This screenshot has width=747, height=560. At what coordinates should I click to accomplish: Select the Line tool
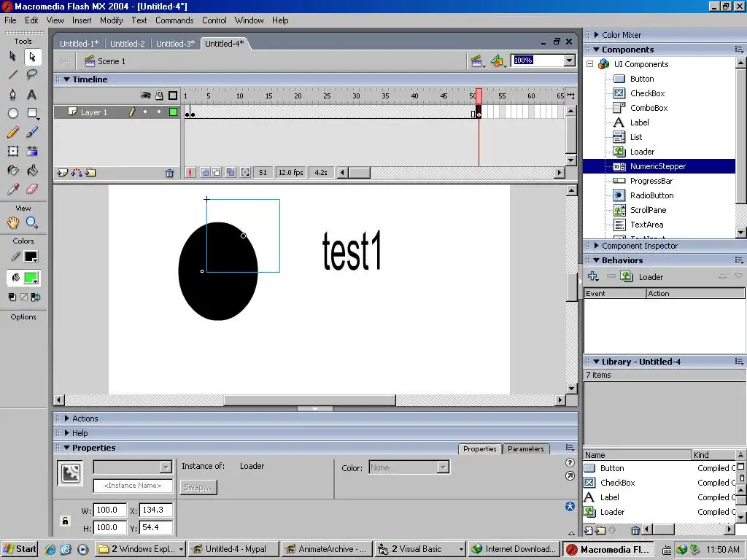[x=13, y=75]
